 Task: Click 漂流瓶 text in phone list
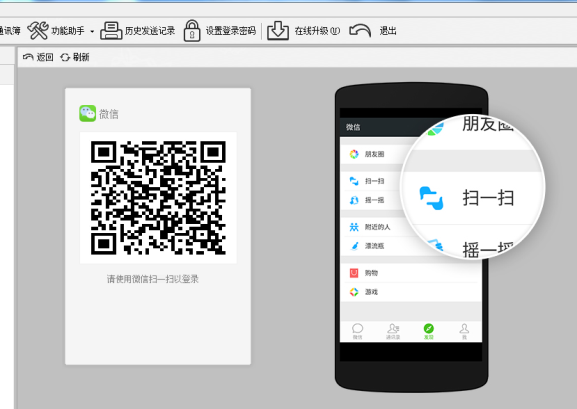(x=374, y=246)
